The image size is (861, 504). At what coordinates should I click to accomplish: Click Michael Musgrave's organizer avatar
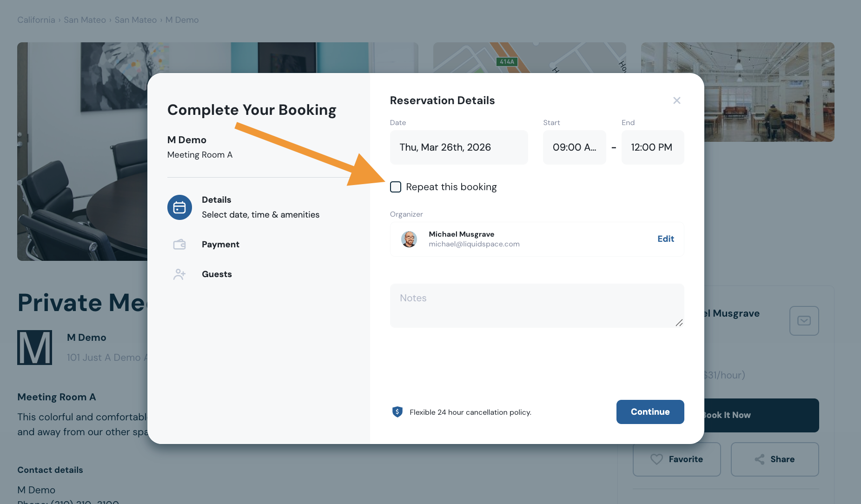point(409,239)
